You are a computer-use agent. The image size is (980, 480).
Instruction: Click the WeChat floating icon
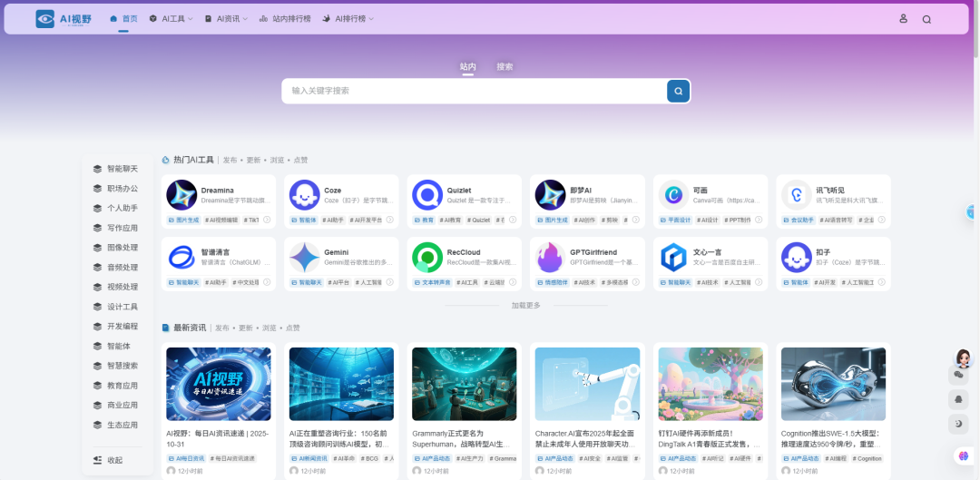click(958, 375)
